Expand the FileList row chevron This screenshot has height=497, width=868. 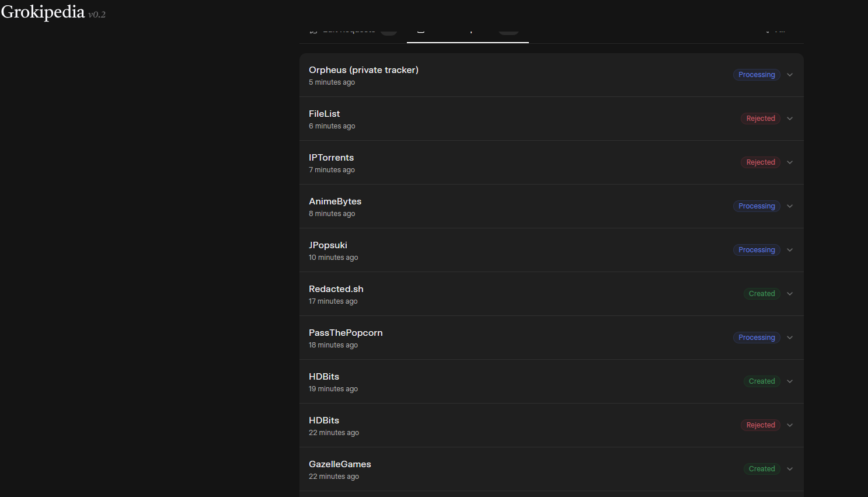tap(790, 119)
